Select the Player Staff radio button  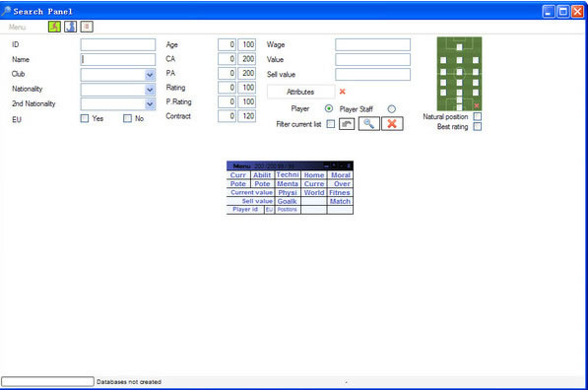[391, 109]
